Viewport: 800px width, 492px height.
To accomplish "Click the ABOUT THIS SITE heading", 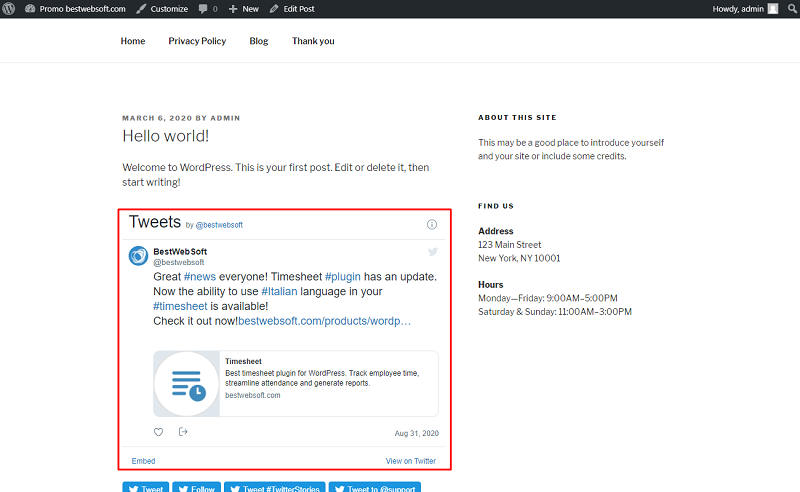I will 517,117.
